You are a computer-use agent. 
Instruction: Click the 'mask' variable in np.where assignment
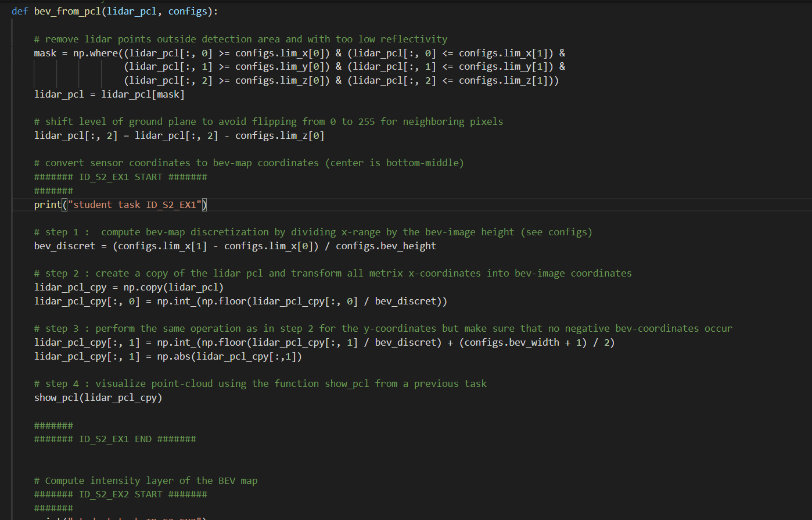point(45,53)
